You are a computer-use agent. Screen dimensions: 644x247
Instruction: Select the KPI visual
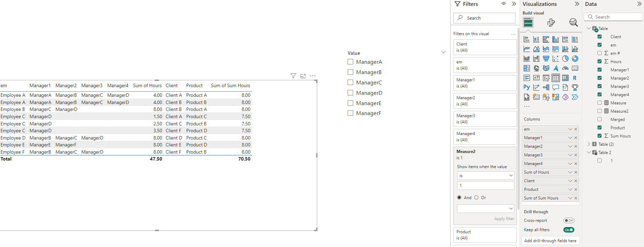(536, 78)
